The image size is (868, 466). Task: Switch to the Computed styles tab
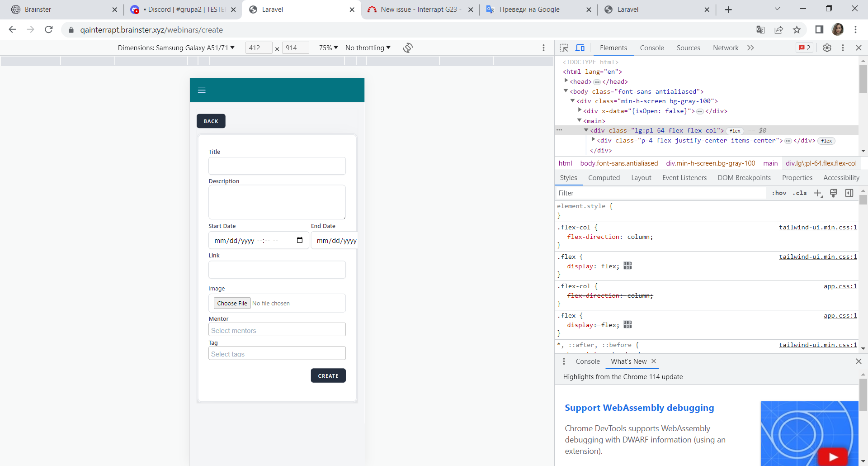coord(604,178)
